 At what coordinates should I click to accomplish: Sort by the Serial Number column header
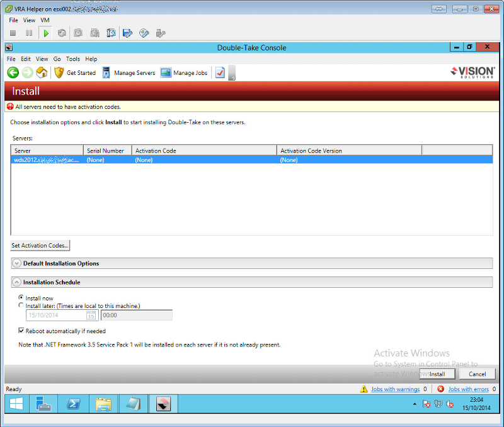pyautogui.click(x=108, y=151)
